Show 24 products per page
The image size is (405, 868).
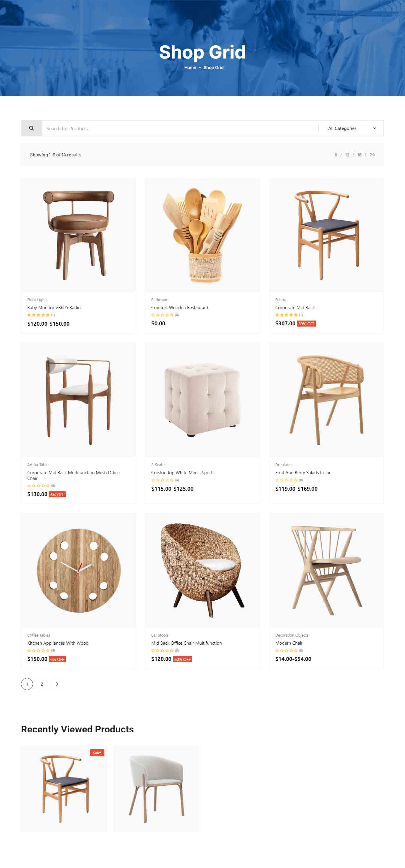[372, 155]
